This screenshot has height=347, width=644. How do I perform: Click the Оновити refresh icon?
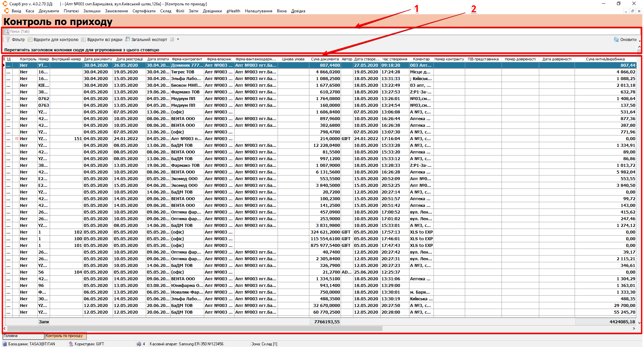tap(616, 40)
